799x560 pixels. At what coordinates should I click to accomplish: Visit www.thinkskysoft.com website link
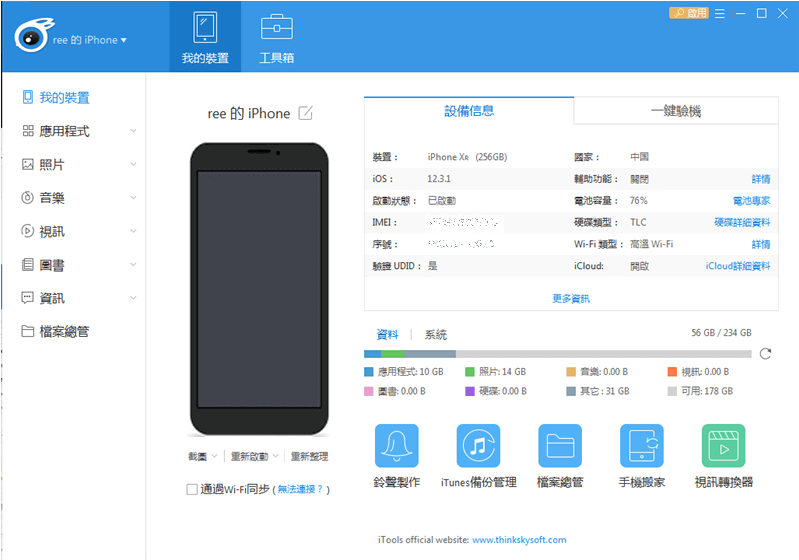(519, 540)
